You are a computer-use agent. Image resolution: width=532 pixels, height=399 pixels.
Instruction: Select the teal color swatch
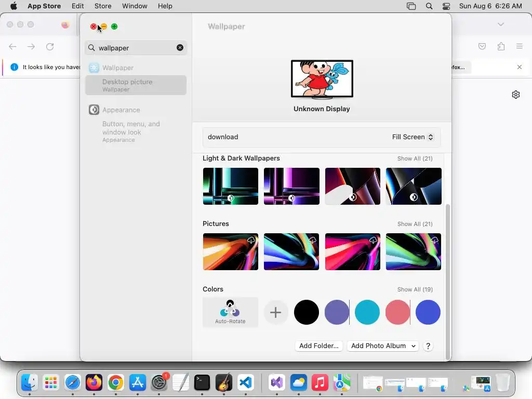coord(367,312)
